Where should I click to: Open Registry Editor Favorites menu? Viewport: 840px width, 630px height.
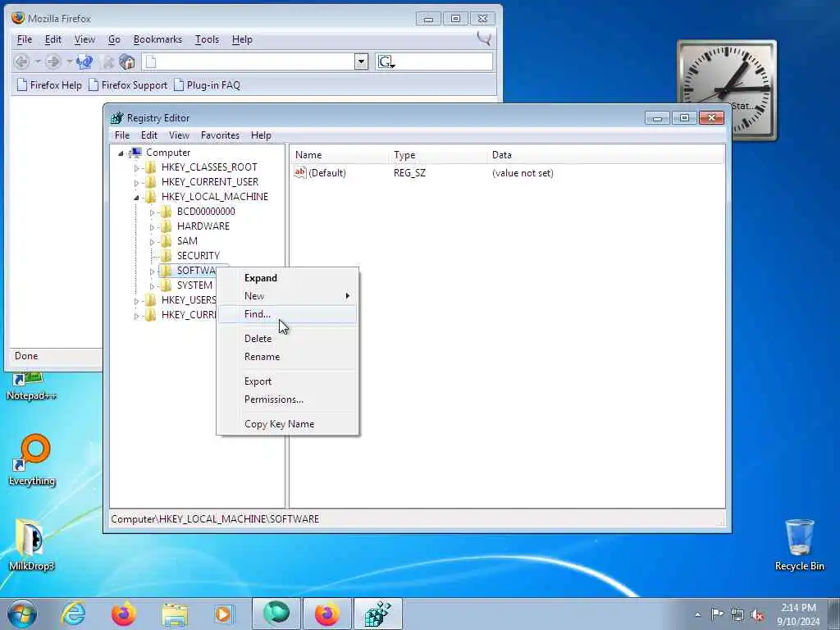220,135
